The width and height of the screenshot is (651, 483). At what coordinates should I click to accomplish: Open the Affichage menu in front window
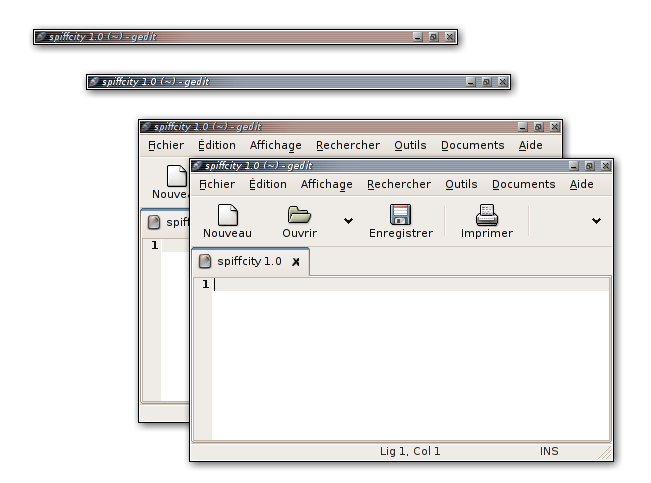point(326,184)
